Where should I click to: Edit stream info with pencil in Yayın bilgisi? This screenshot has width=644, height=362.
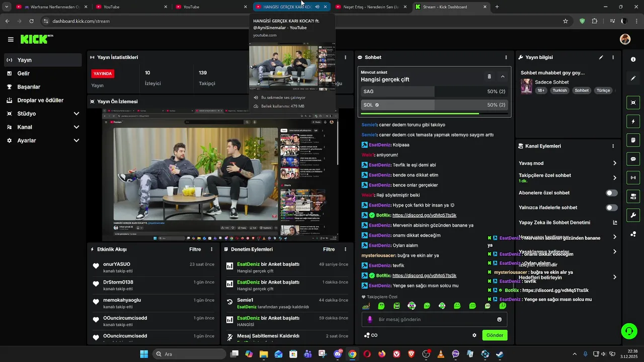(x=601, y=57)
